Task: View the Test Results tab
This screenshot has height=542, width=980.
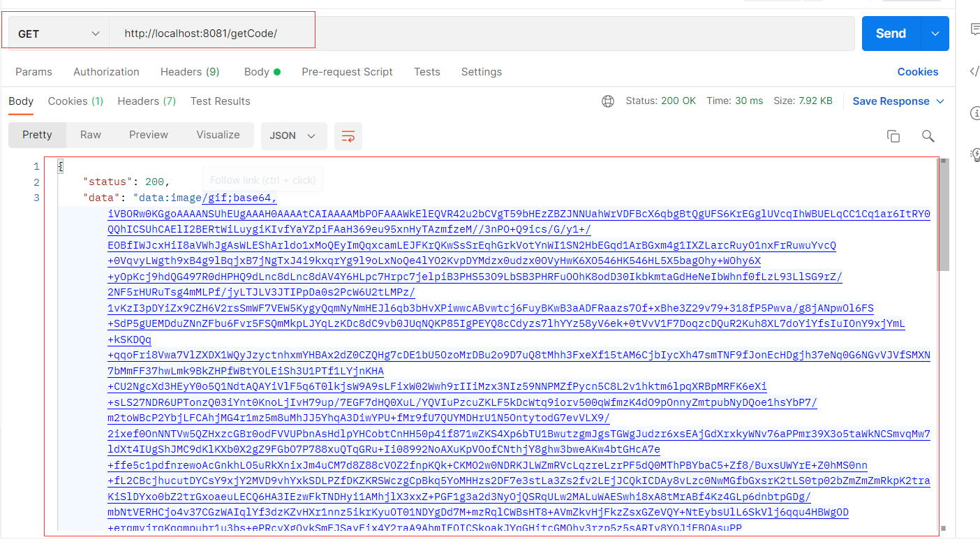Action: tap(220, 101)
